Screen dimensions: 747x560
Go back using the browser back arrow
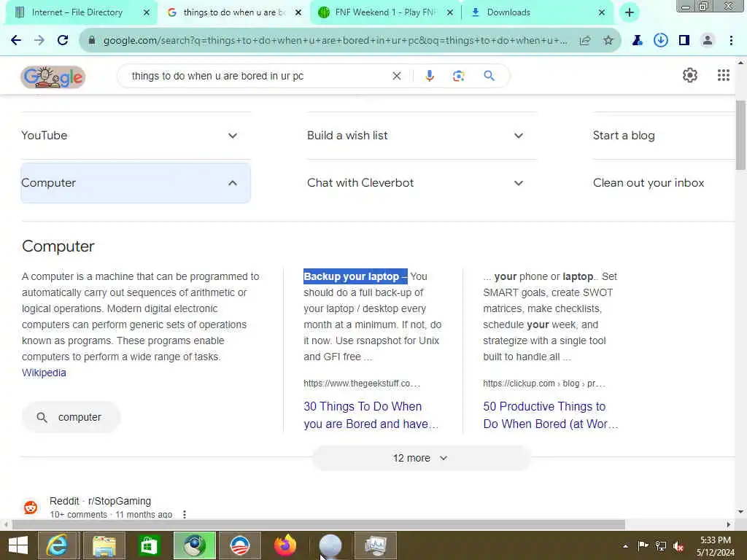pyautogui.click(x=16, y=41)
